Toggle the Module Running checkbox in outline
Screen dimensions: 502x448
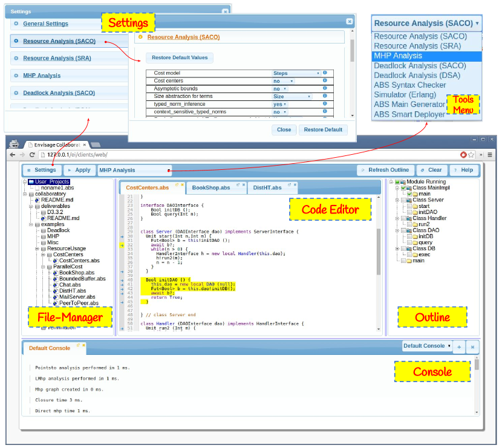397,182
